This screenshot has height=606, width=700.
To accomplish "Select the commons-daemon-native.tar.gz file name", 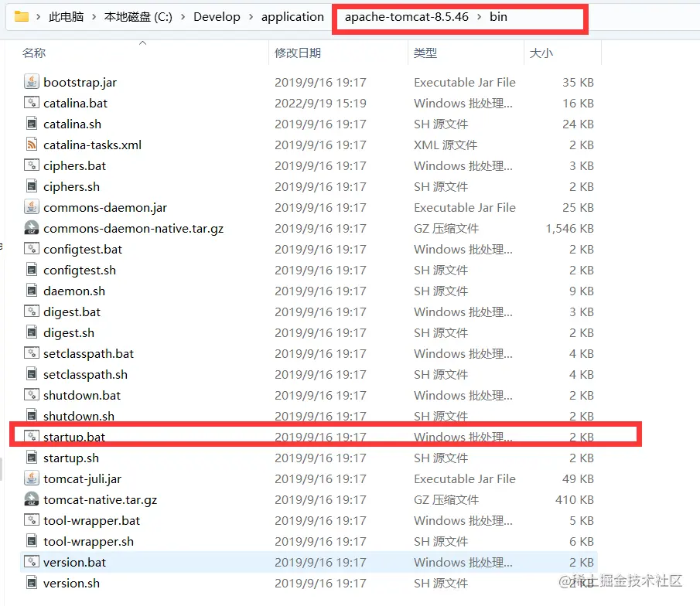I will [x=134, y=229].
